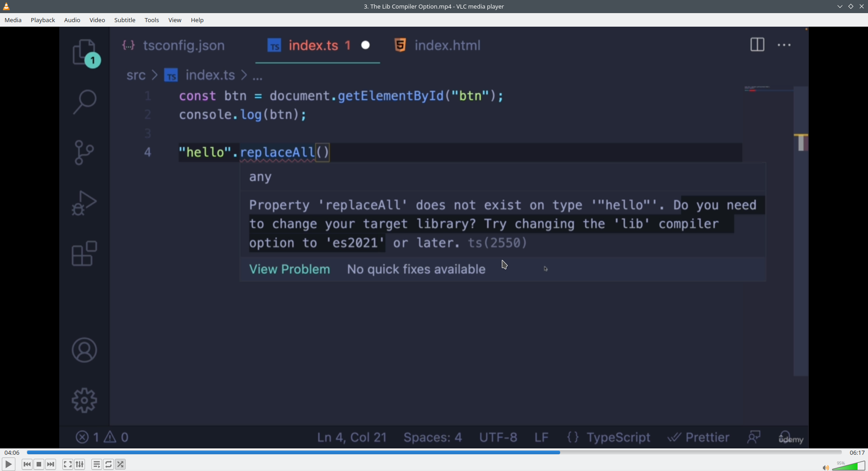Open the playlist panel

pos(96,464)
